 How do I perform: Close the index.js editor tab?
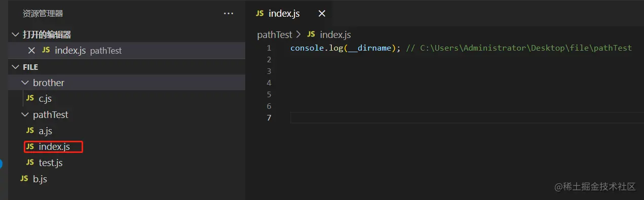[x=322, y=14]
